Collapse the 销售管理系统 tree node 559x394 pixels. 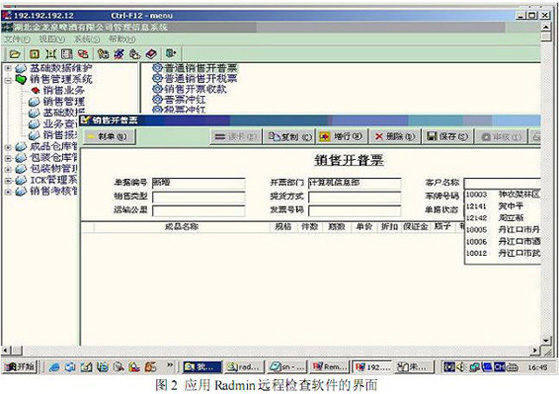point(8,80)
